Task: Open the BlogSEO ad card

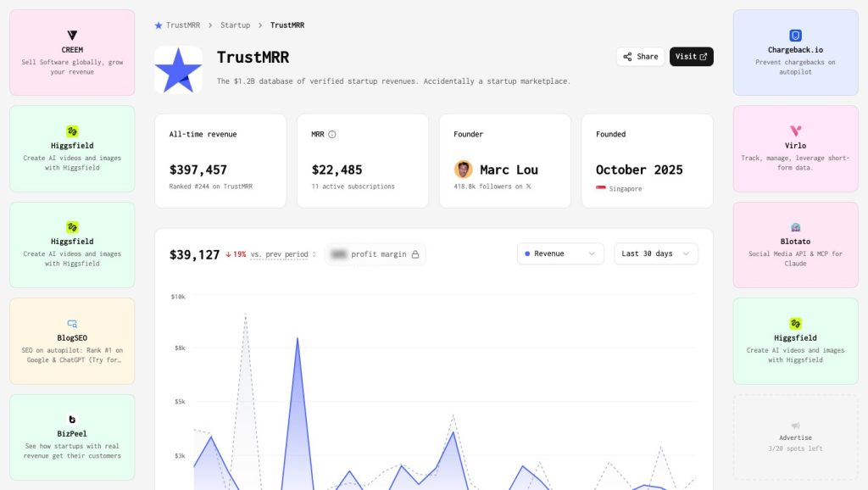Action: point(72,341)
